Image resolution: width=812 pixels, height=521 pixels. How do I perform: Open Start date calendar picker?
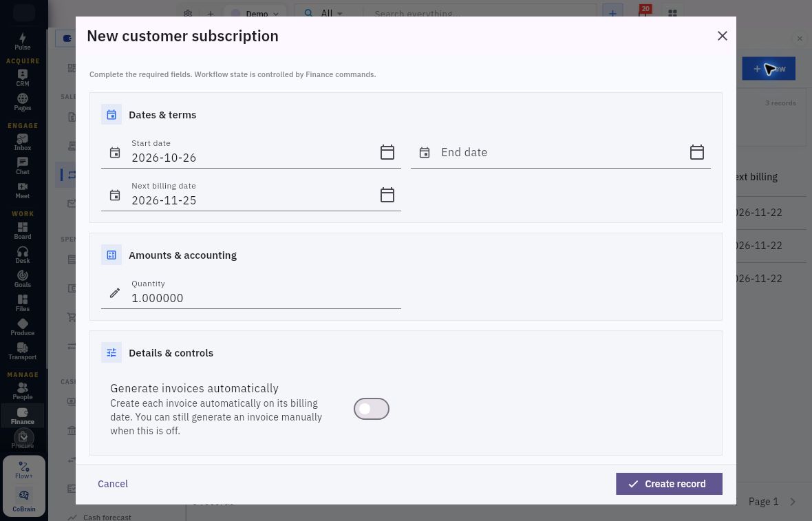[387, 152]
